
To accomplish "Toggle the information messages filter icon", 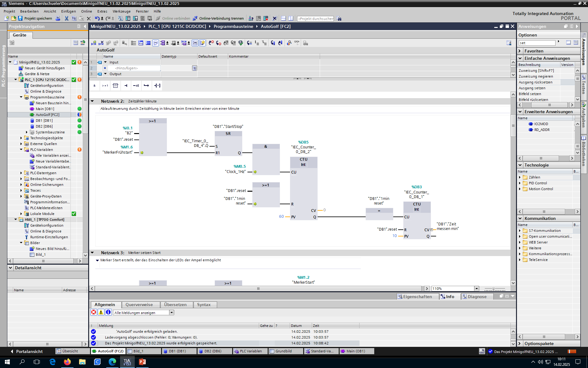I will click(x=108, y=312).
